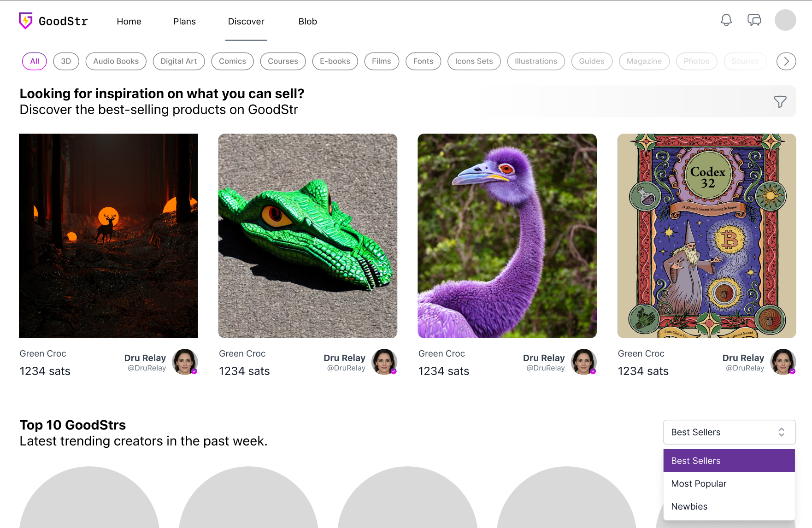Click seller avatar under the forest deer artwork
Image resolution: width=812 pixels, height=528 pixels.
tap(185, 362)
